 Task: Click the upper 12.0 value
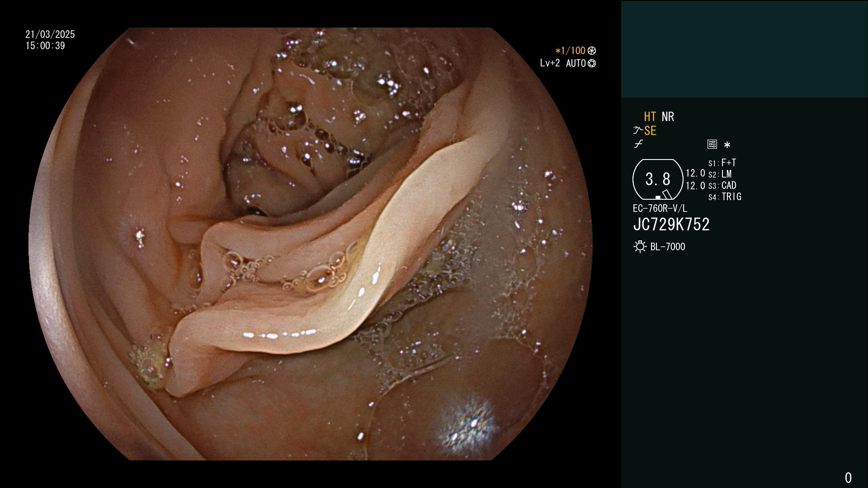[695, 173]
